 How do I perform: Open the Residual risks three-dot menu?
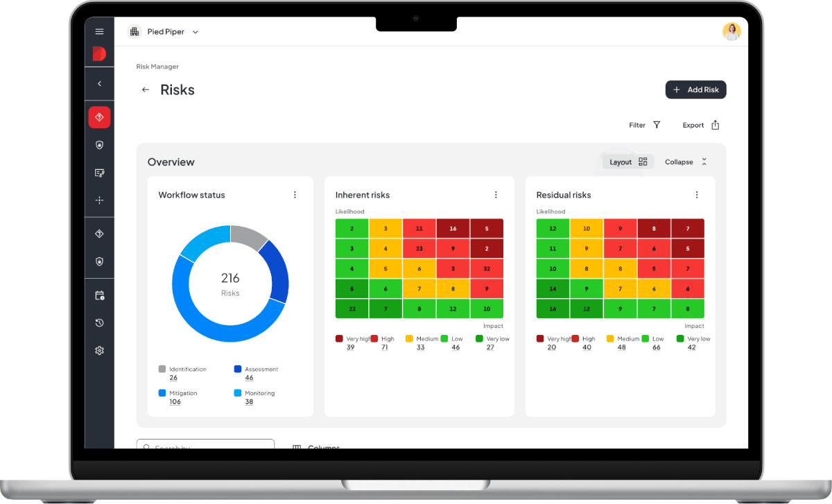tap(697, 195)
